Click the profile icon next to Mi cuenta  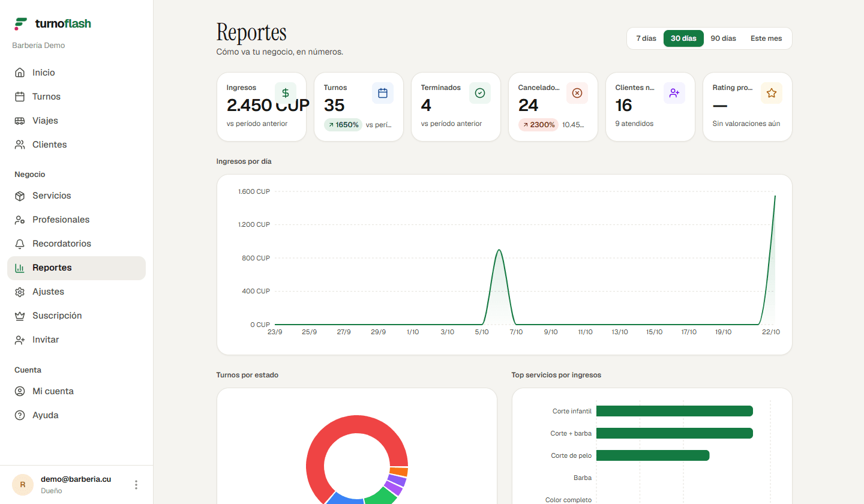coord(20,391)
